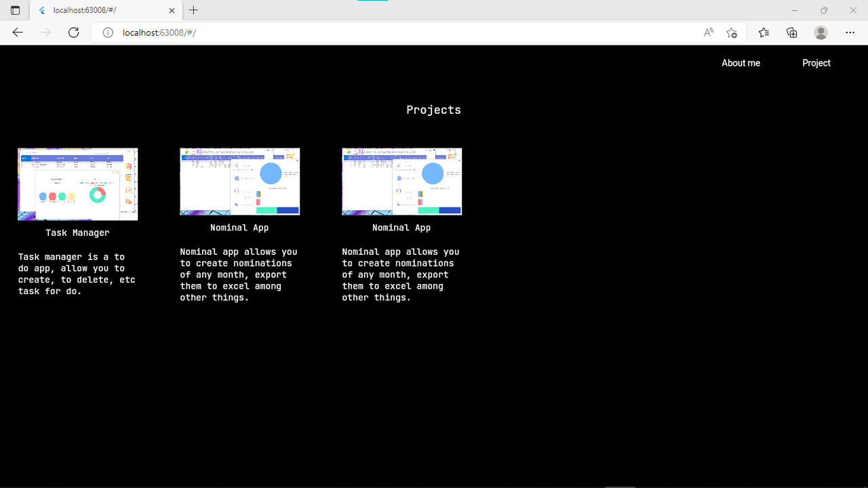The image size is (868, 488).
Task: Open the browser settings menu with three dots
Action: (x=850, y=32)
